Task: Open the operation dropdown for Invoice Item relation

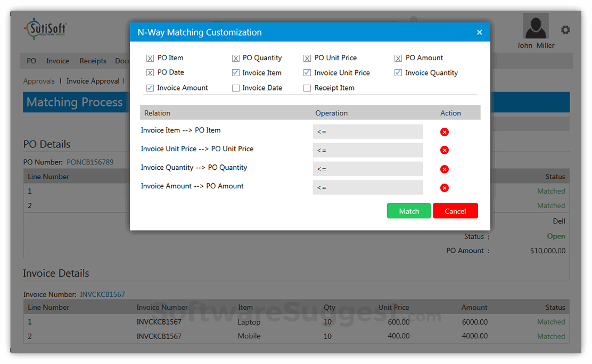Action: coord(368,131)
